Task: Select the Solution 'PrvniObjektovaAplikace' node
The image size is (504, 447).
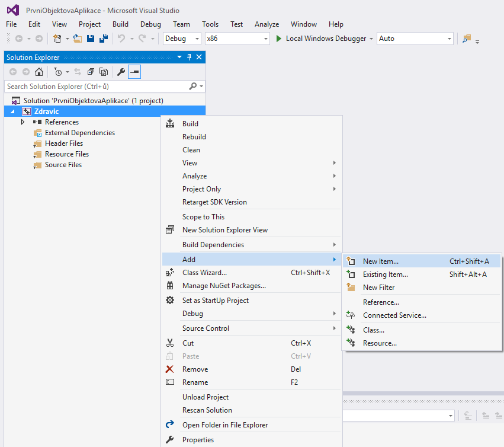Action: tap(93, 101)
